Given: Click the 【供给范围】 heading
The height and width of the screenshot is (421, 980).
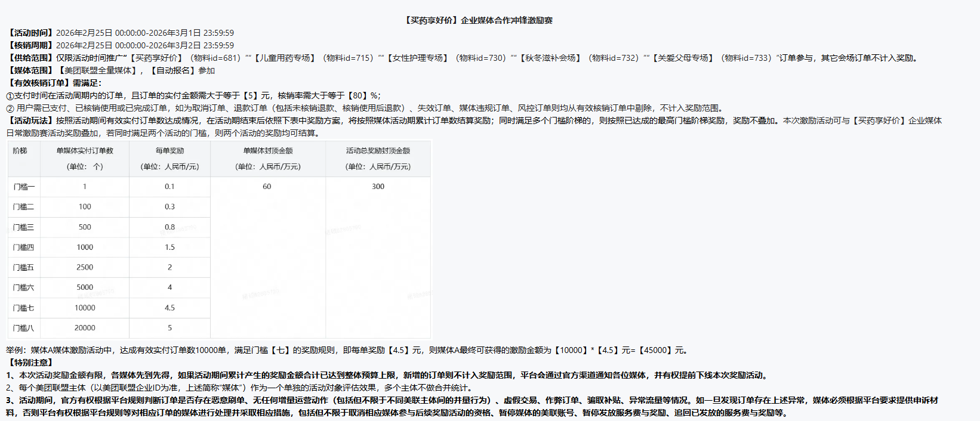Looking at the screenshot, I should 30,58.
